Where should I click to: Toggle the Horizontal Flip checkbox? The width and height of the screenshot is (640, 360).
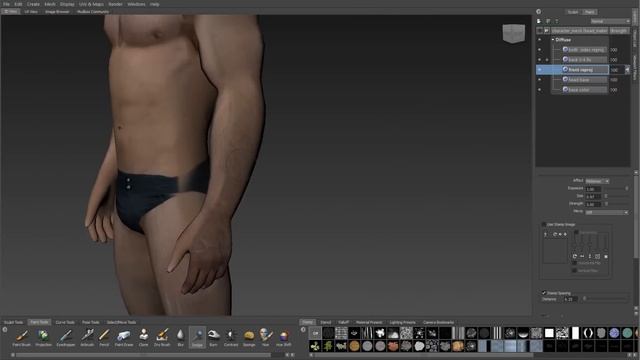[575, 263]
